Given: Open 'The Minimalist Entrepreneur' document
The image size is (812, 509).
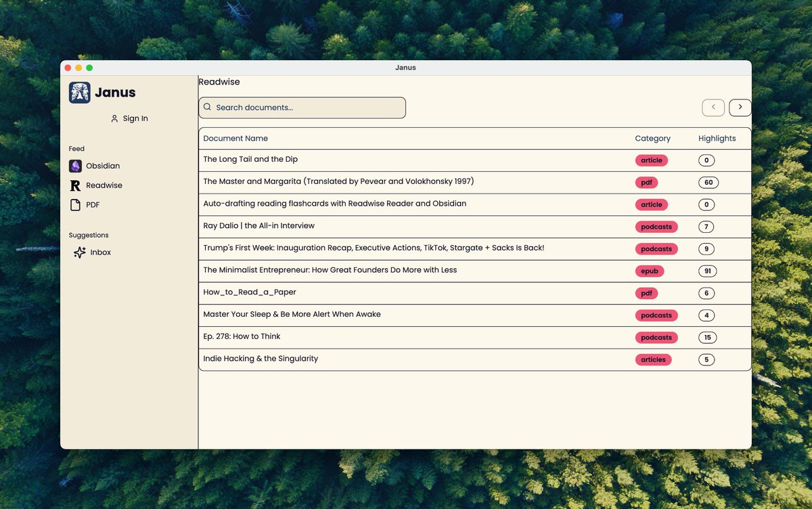Looking at the screenshot, I should pyautogui.click(x=330, y=270).
